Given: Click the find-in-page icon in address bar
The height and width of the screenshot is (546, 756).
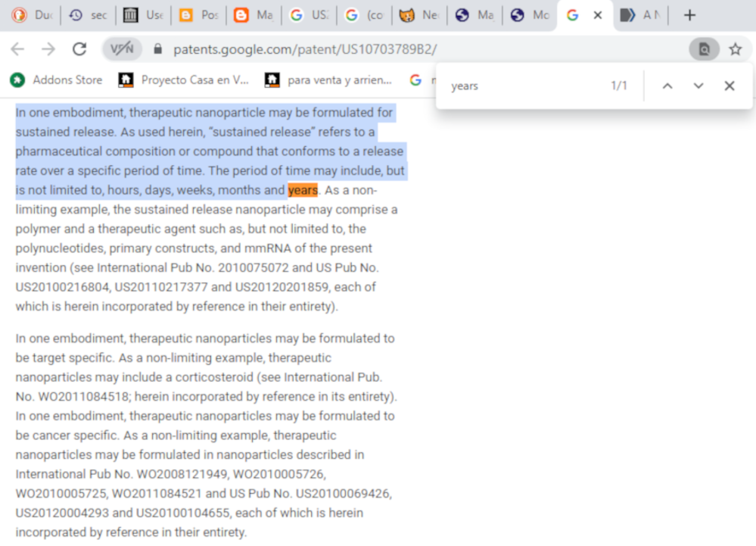Looking at the screenshot, I should 704,49.
